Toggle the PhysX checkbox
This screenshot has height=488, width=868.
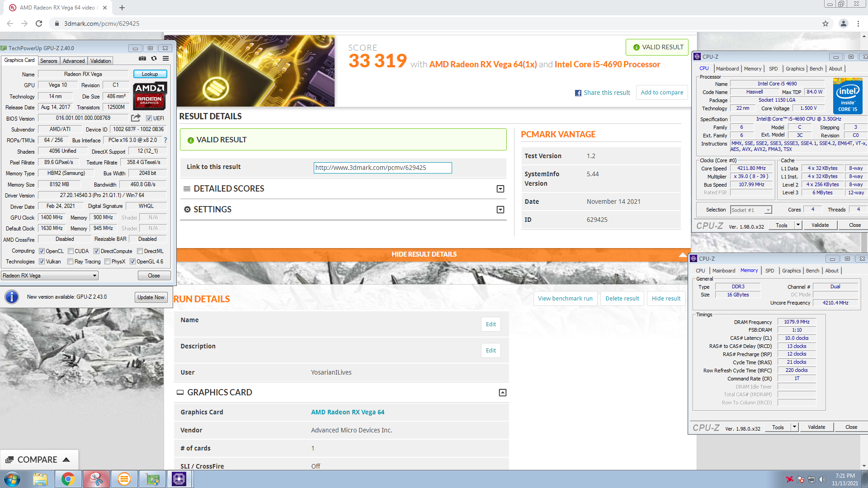coord(107,262)
